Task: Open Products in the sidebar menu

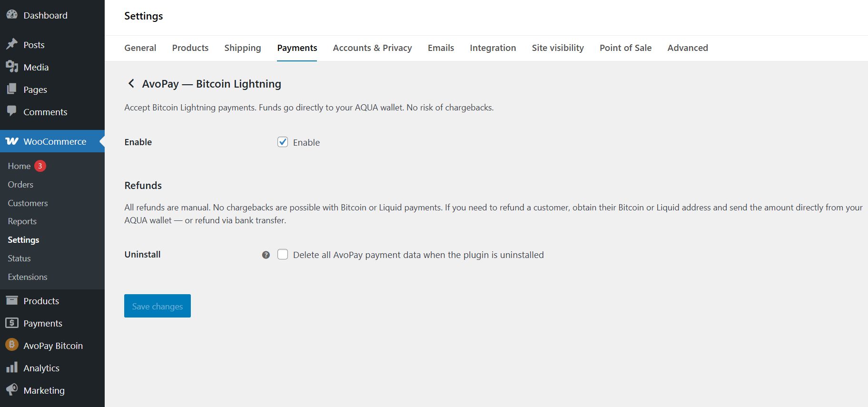Action: tap(52, 301)
